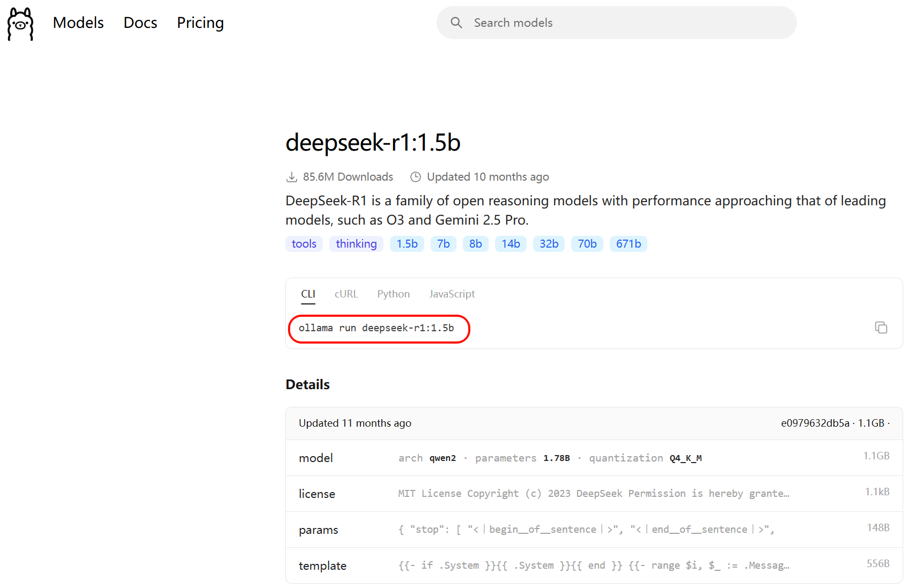Select the 70b size tag
This screenshot has width=923, height=588.
pyautogui.click(x=587, y=244)
